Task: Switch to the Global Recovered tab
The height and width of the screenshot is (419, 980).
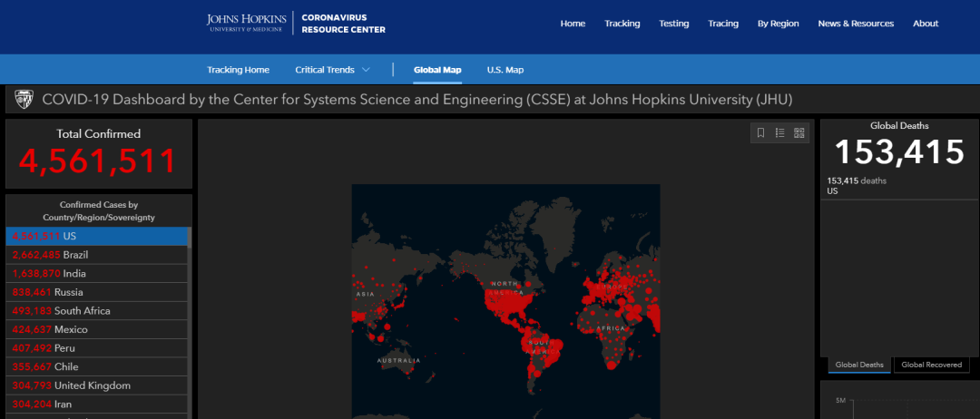Action: [x=932, y=365]
